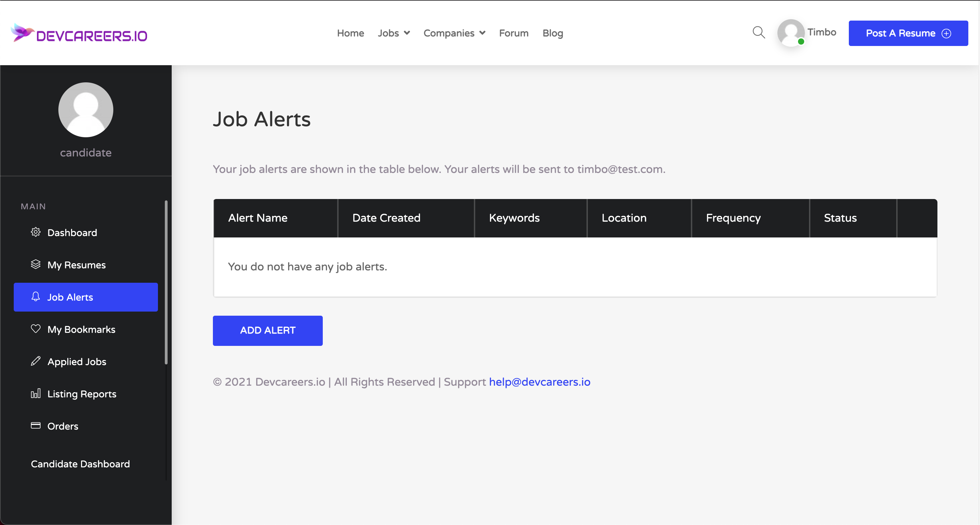Viewport: 980px width, 525px height.
Task: Click the Post A Resume button
Action: (908, 33)
